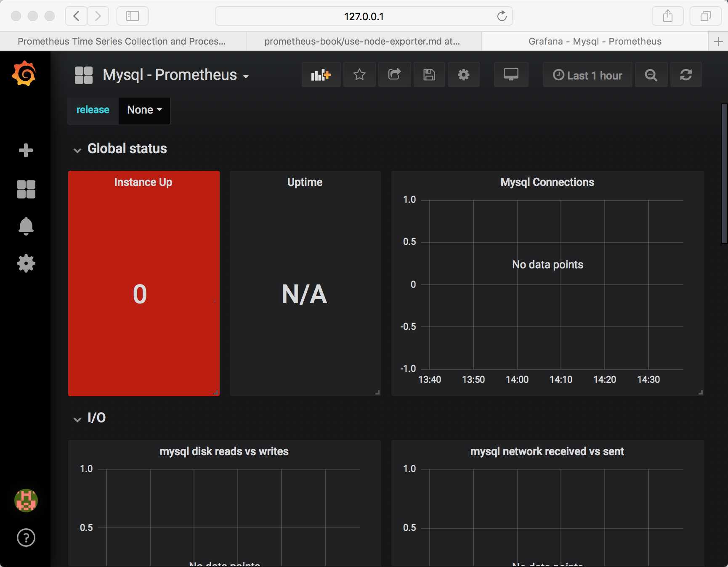
Task: Open the Mysql - Prometheus dashboard dropdown
Action: click(176, 75)
